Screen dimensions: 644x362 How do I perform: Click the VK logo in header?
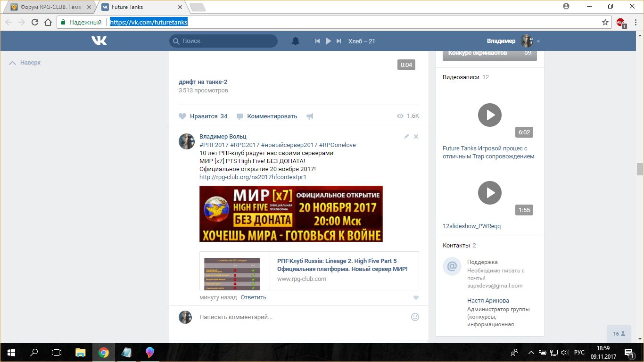click(x=99, y=41)
